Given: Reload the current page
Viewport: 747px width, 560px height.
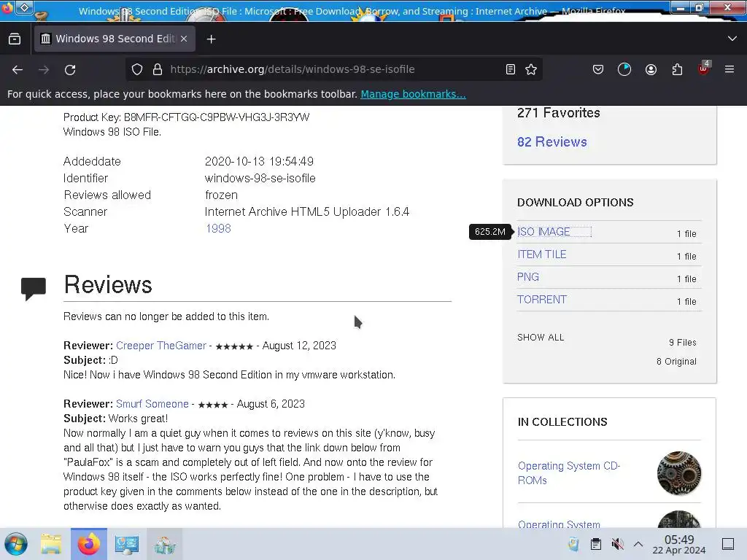Looking at the screenshot, I should tap(70, 69).
